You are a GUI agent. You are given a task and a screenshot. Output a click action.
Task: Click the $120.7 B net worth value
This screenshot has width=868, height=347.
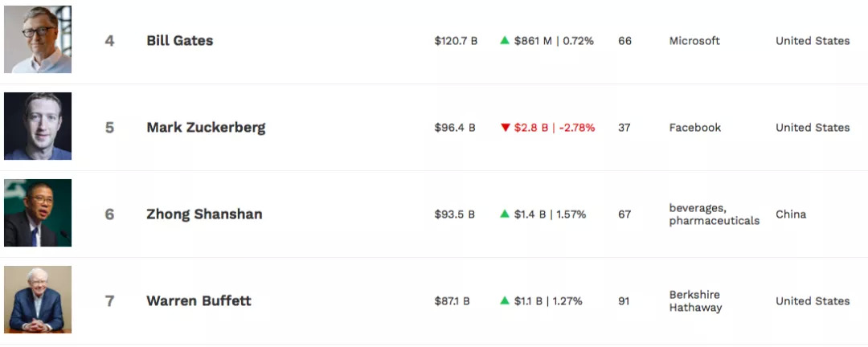(456, 41)
